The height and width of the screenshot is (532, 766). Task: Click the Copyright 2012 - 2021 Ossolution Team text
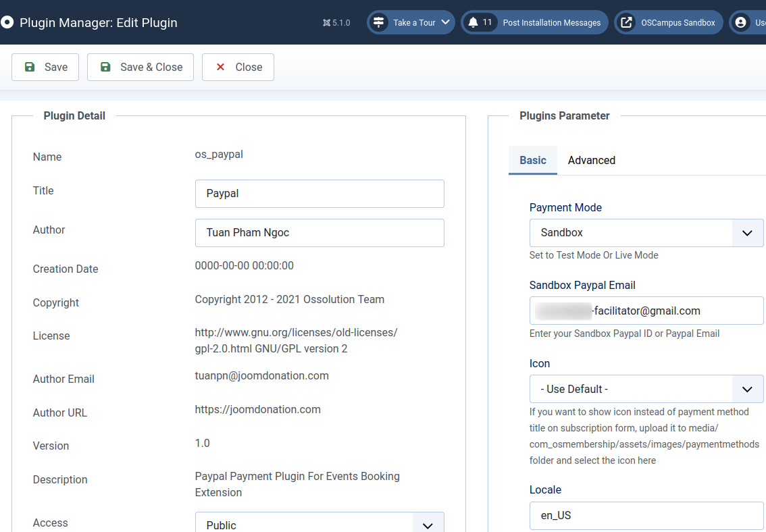pyautogui.click(x=290, y=299)
